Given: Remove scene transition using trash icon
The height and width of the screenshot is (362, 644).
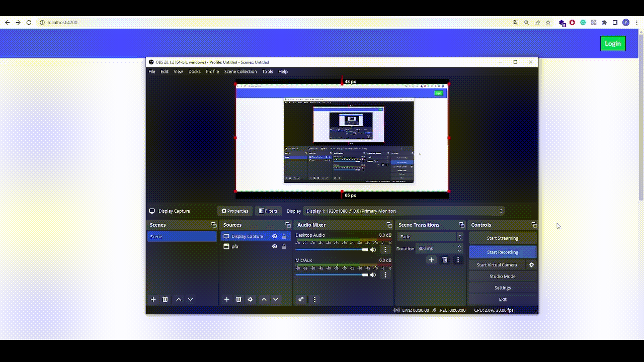Looking at the screenshot, I should click(x=445, y=259).
